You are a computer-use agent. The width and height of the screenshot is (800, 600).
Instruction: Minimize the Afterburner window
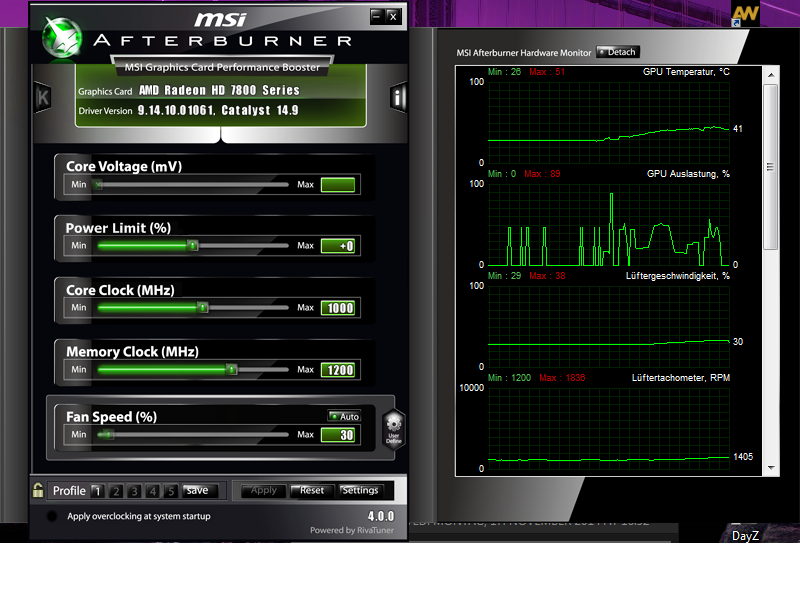[x=376, y=16]
